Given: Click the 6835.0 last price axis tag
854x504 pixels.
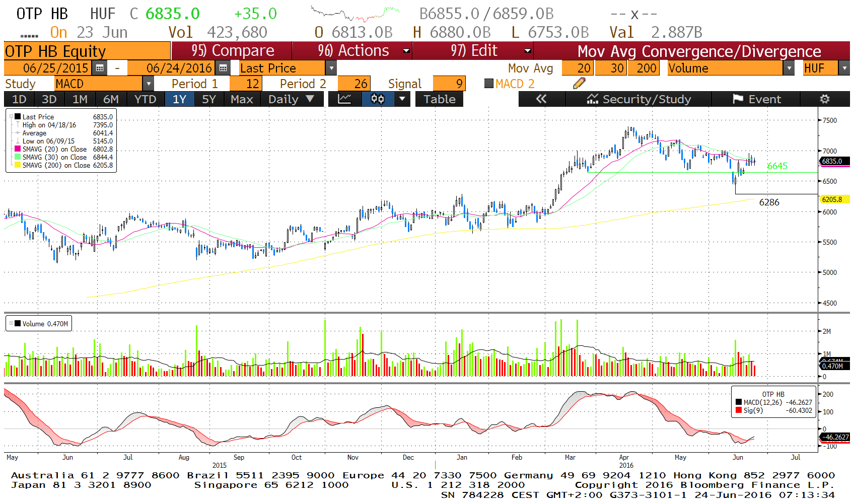Looking at the screenshot, I should [x=834, y=161].
